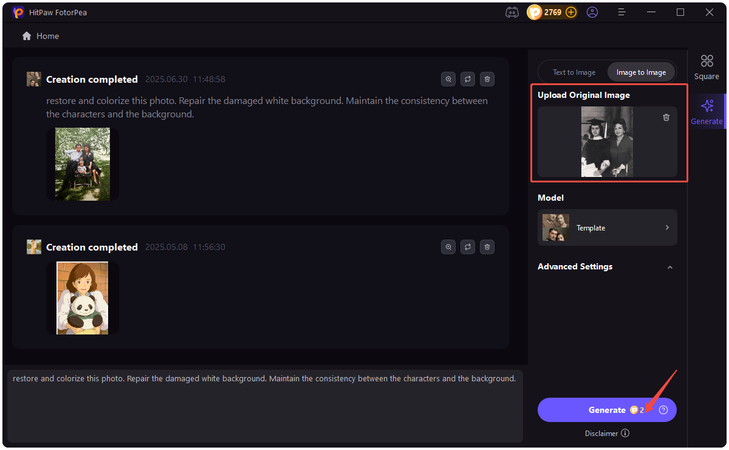Delete the uploaded original image
Image resolution: width=729 pixels, height=450 pixels.
click(666, 118)
